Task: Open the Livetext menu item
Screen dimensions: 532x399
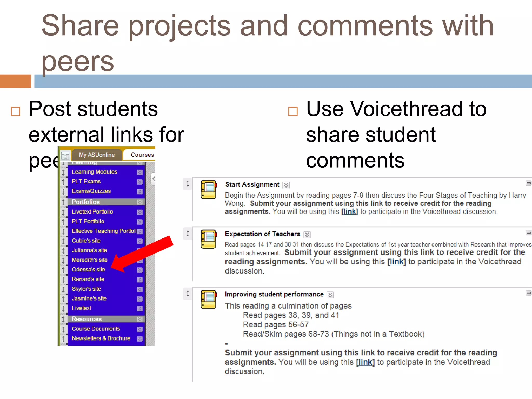Action: tap(82, 308)
